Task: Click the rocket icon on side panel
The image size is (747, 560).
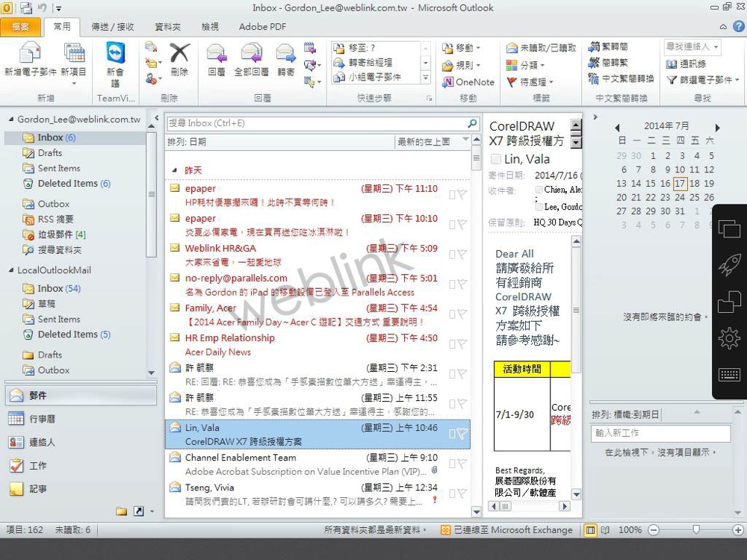Action: coord(729,265)
